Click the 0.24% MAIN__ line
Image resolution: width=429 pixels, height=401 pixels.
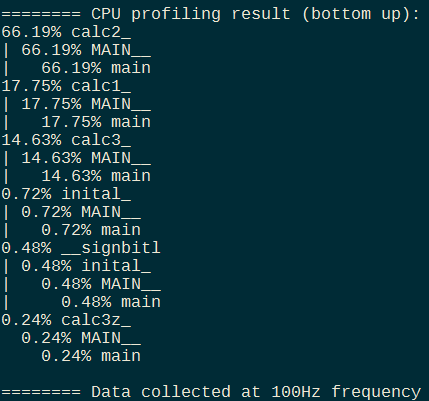(81, 338)
